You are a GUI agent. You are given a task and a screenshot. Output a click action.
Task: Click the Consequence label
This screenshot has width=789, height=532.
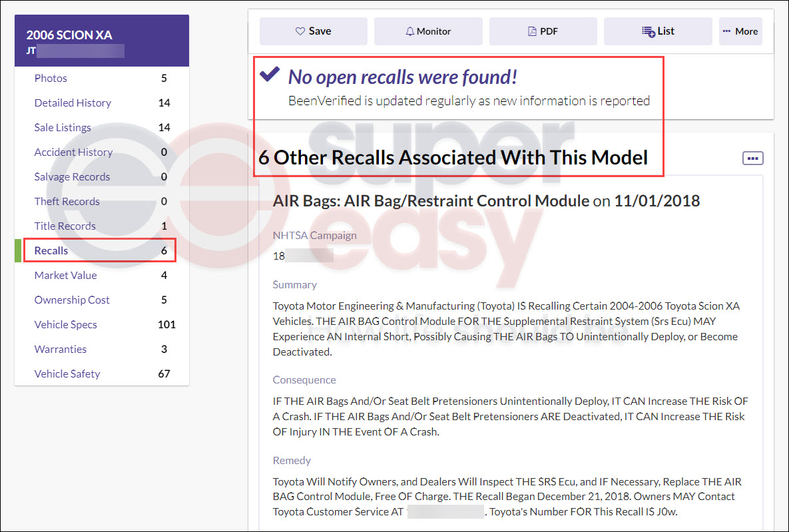coord(304,380)
